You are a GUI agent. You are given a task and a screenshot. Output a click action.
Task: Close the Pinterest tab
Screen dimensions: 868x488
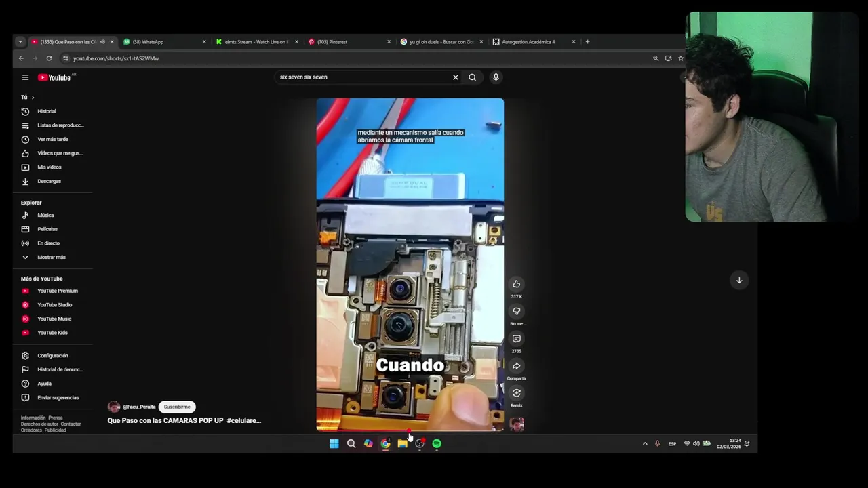click(x=389, y=42)
